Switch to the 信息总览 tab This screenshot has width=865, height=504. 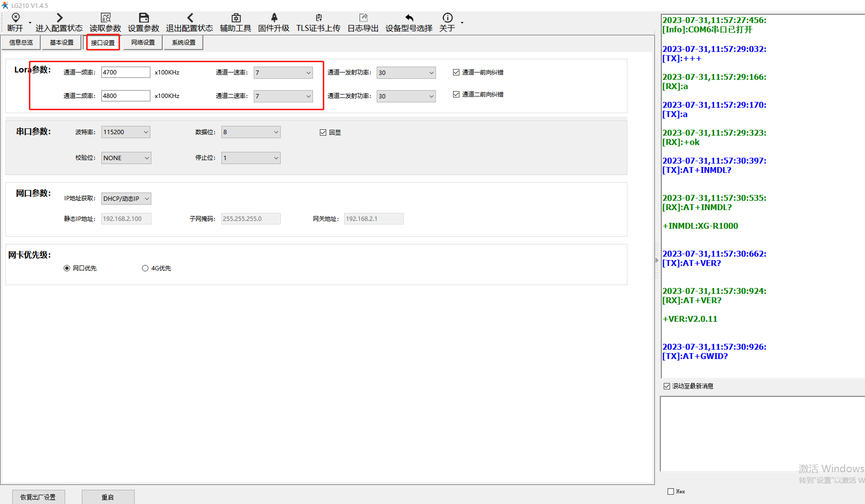(x=21, y=43)
